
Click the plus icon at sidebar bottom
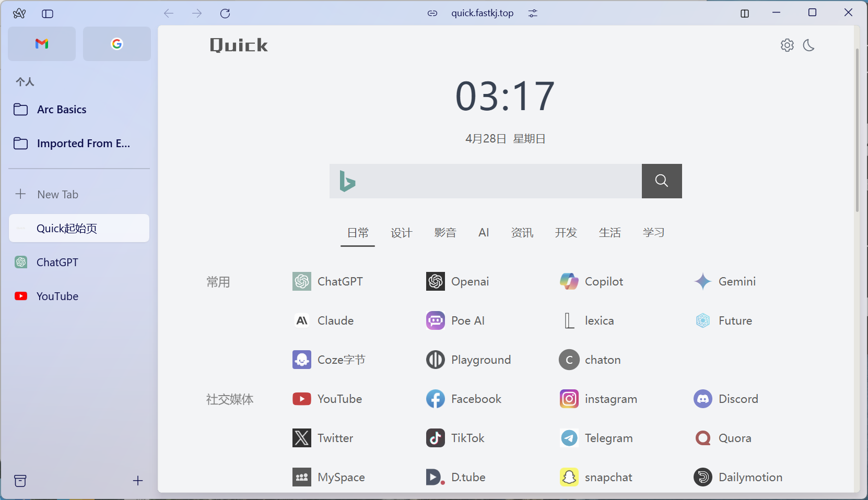138,481
